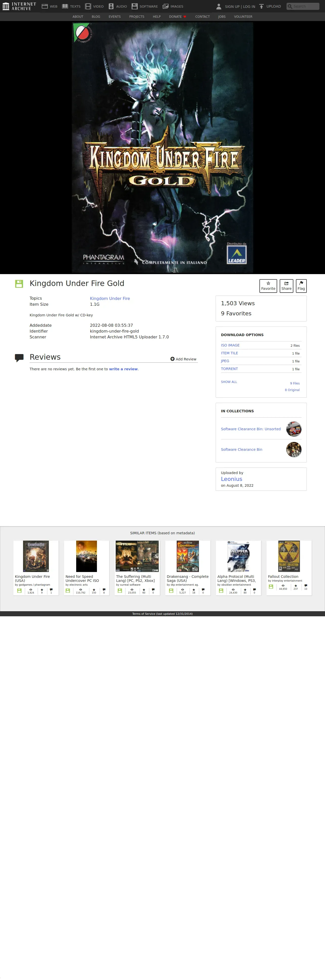The image size is (325, 980).
Task: Click the green software icon beside title
Action: pyautogui.click(x=19, y=283)
